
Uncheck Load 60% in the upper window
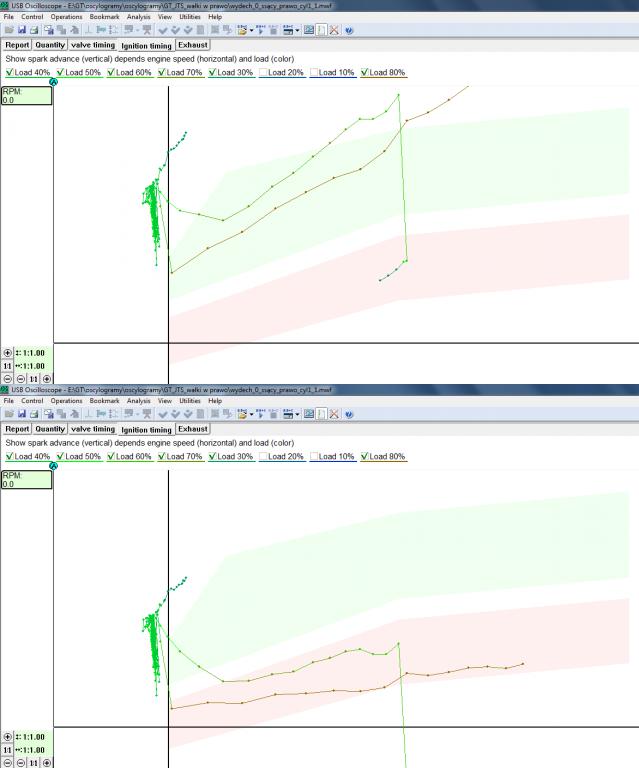click(111, 72)
